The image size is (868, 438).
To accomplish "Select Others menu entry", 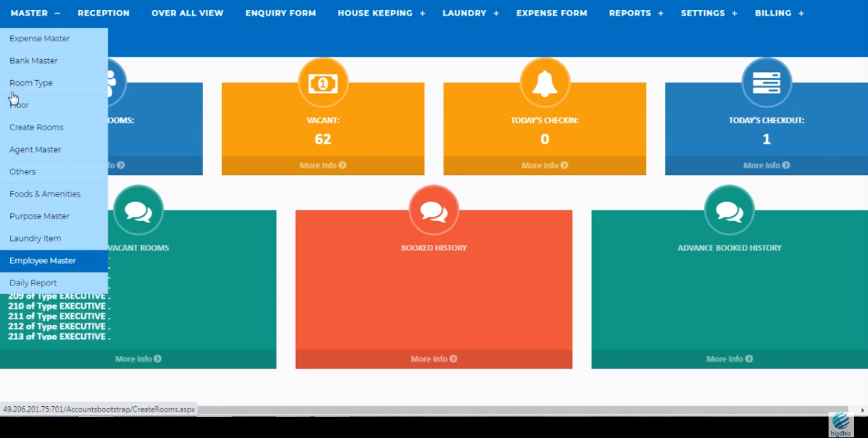I will click(x=53, y=172).
